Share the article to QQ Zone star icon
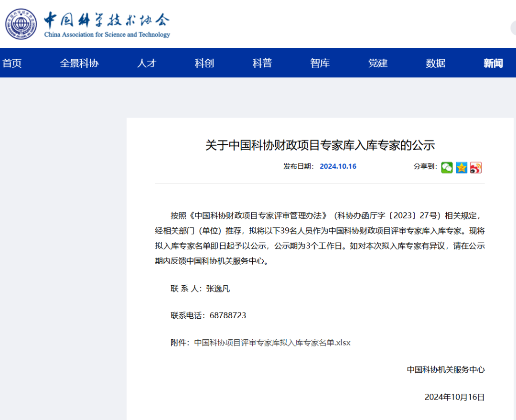 pos(462,168)
